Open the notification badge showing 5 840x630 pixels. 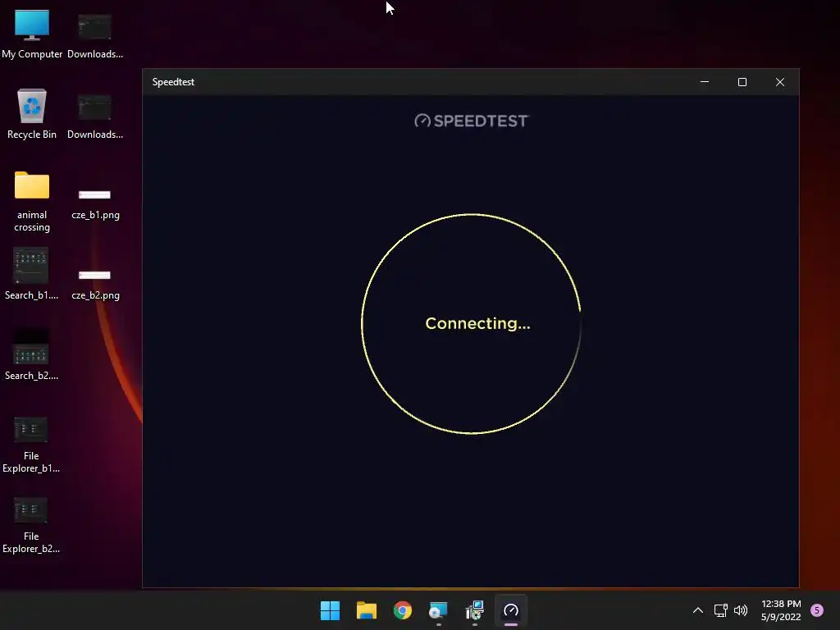pos(817,610)
